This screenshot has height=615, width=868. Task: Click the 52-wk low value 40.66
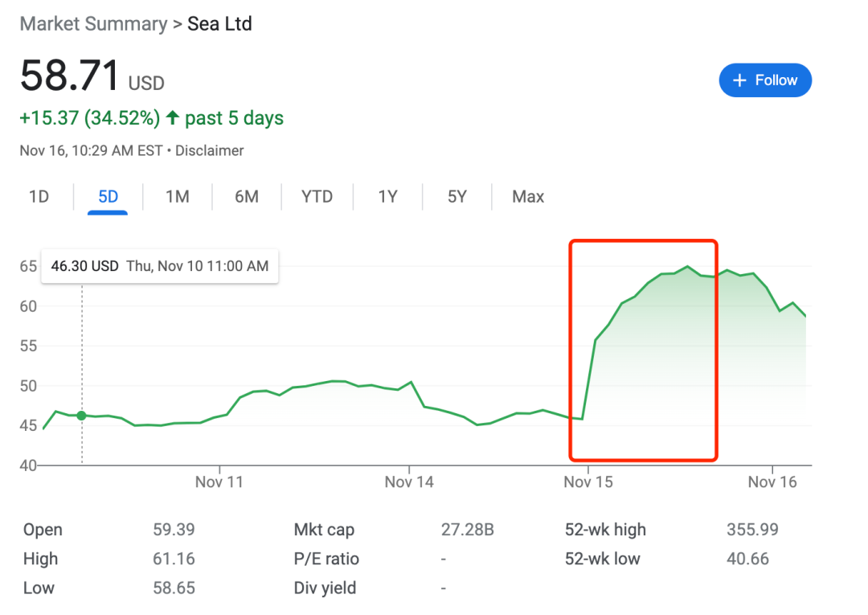click(x=748, y=559)
